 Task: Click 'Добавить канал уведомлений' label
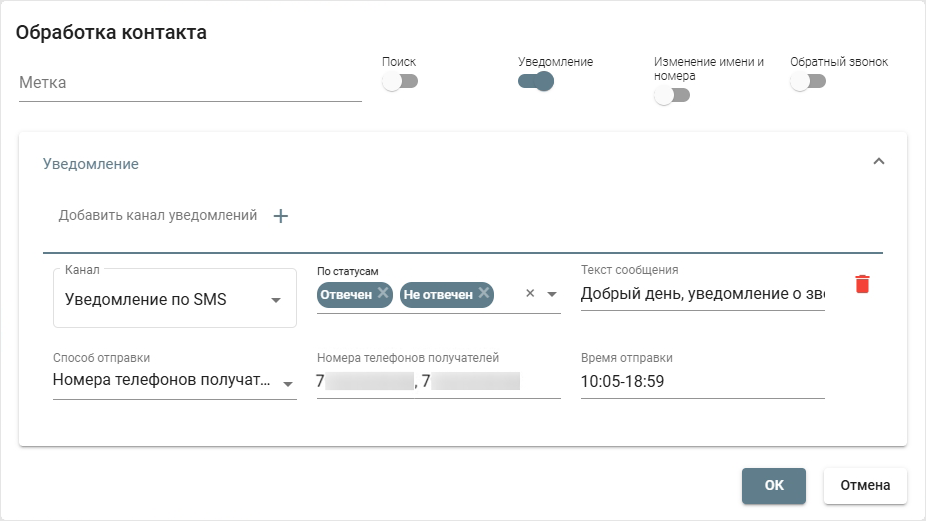tap(158, 216)
